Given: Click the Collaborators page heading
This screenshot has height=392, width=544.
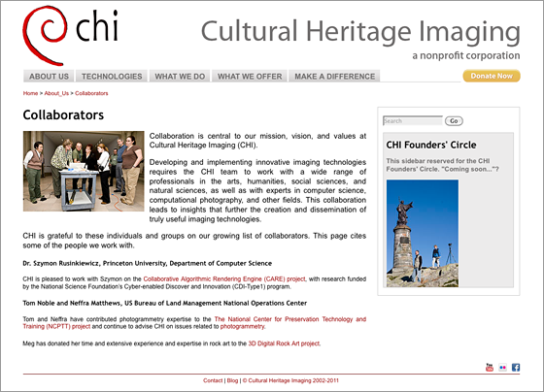Looking at the screenshot, I should pos(63,115).
